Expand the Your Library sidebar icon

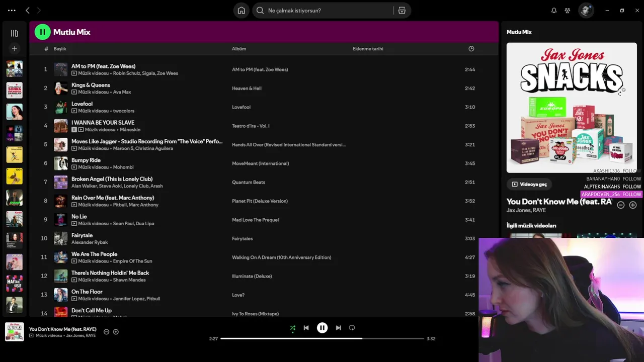(14, 33)
